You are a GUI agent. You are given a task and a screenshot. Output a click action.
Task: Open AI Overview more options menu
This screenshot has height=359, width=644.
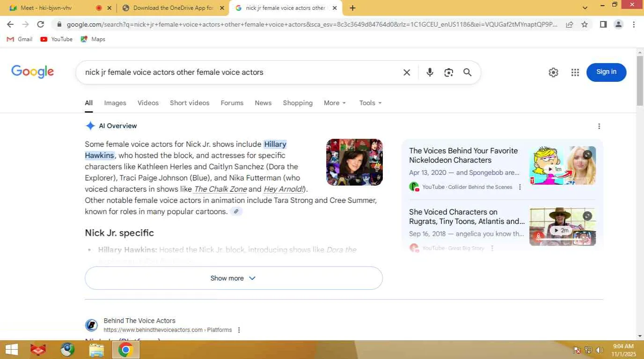tap(599, 126)
